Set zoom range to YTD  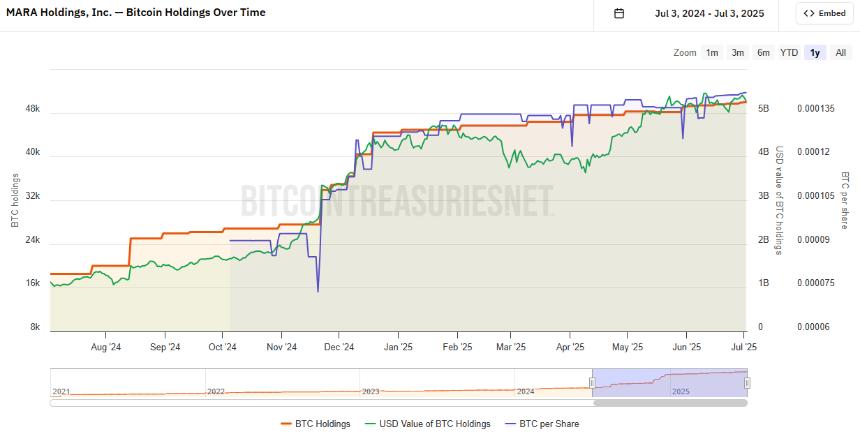[789, 53]
